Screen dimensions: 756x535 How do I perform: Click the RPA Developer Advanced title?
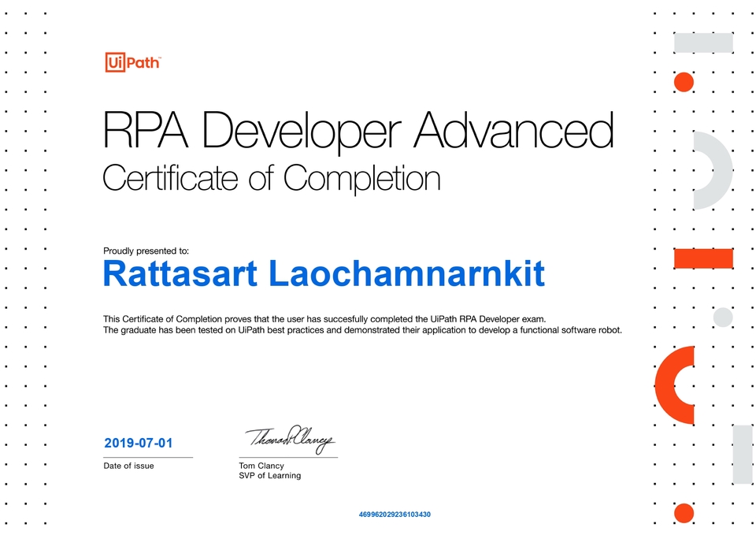pyautogui.click(x=358, y=129)
